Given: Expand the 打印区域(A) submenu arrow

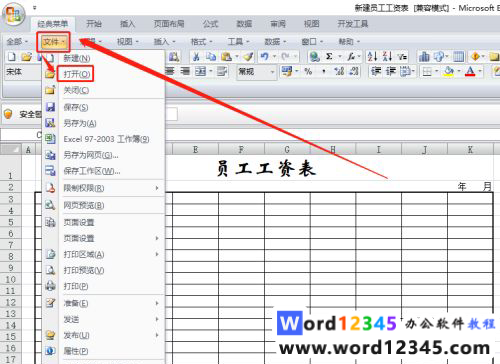Looking at the screenshot, I should [157, 254].
